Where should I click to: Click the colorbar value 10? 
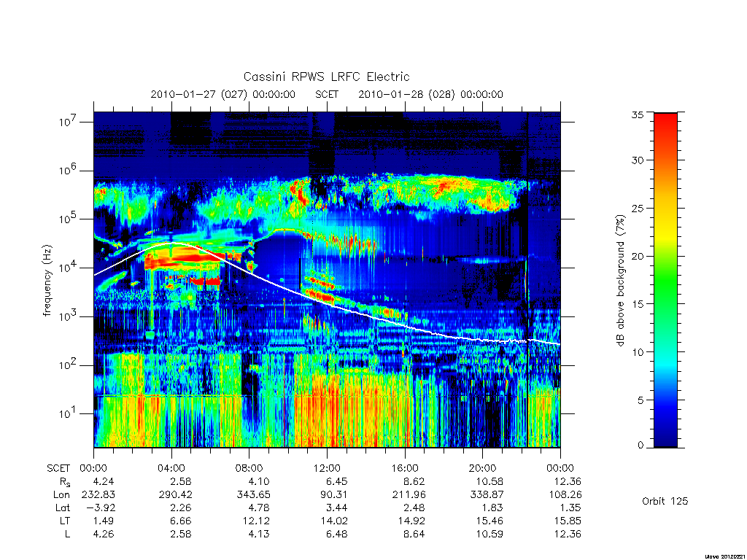coord(638,352)
